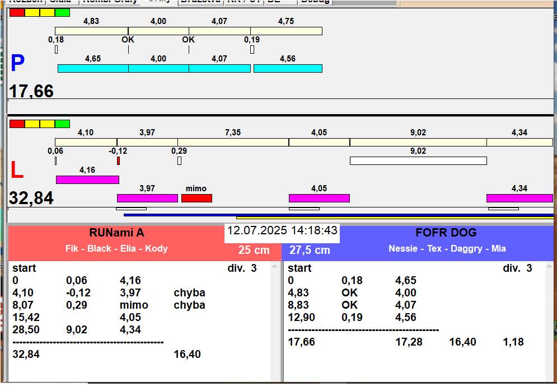Image resolution: width=557 pixels, height=392 pixels.
Task: Select the magenta 4,16 run bar in lane L
Action: click(x=87, y=180)
